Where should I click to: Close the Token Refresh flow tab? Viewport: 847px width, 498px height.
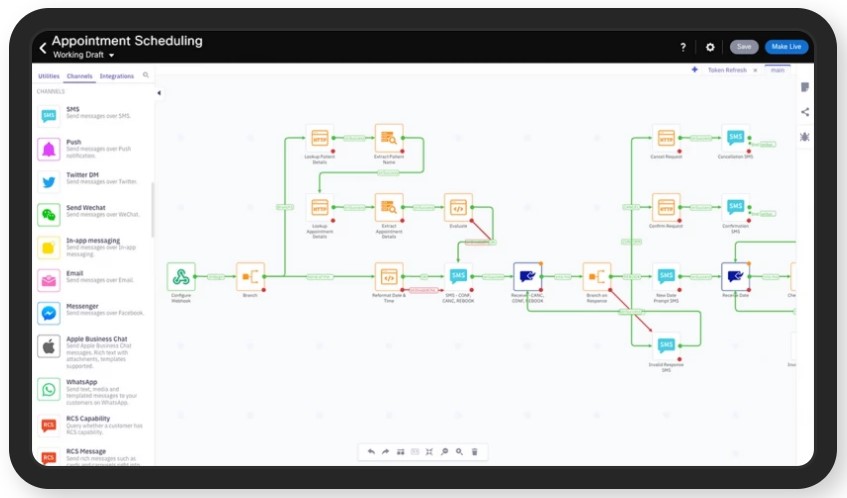click(755, 70)
